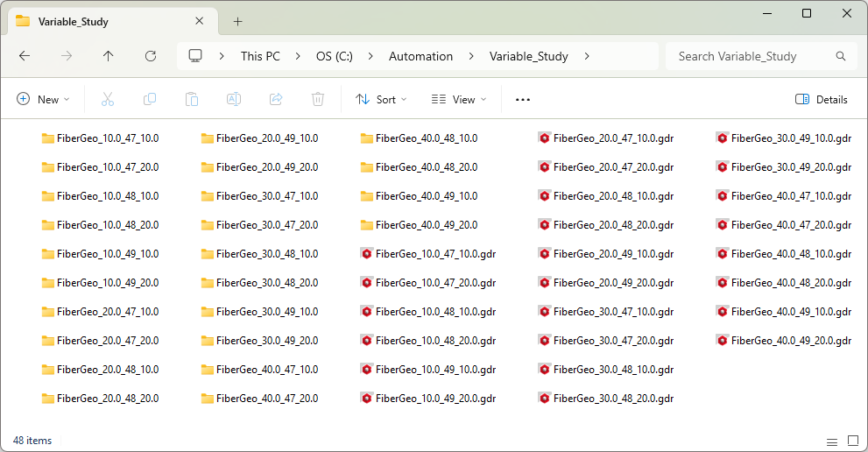The image size is (868, 452).
Task: Go back with the left arrow
Action: pos(25,56)
